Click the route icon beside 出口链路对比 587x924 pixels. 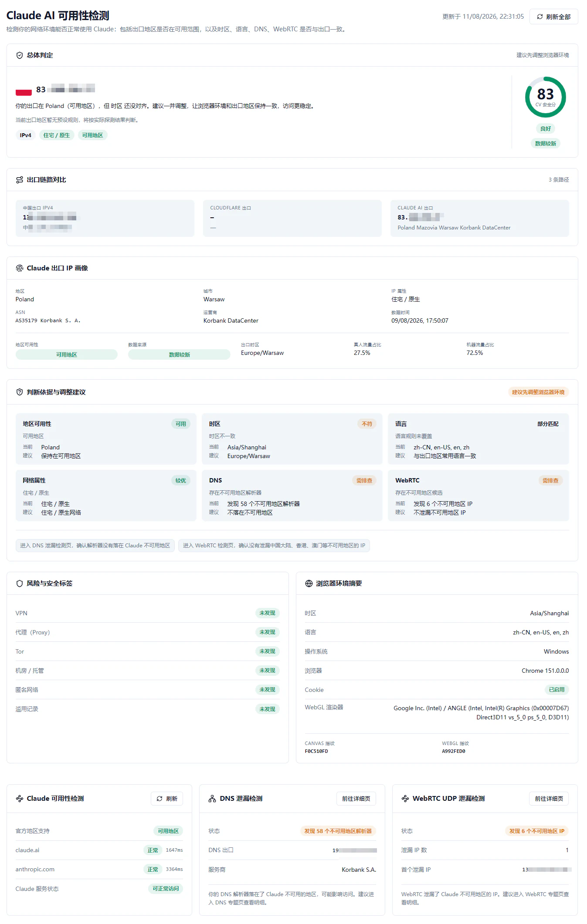click(20, 180)
